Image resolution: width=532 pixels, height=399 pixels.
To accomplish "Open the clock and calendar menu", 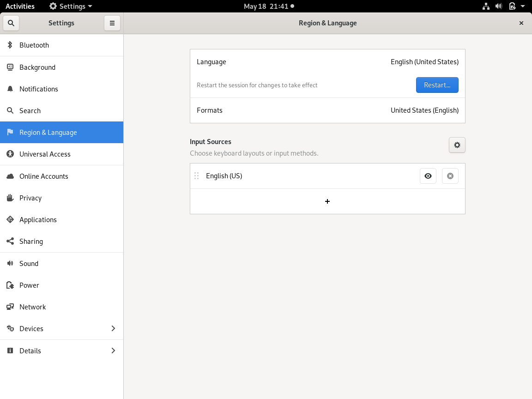I will pos(269,6).
